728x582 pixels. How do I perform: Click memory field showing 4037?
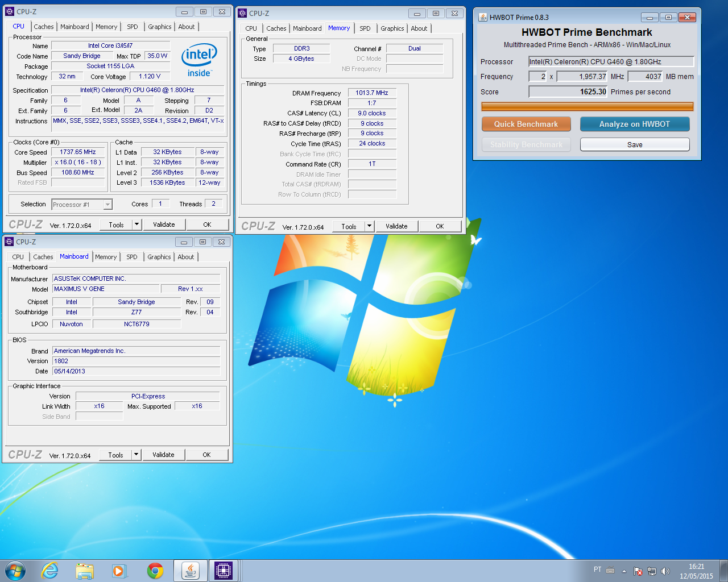646,77
